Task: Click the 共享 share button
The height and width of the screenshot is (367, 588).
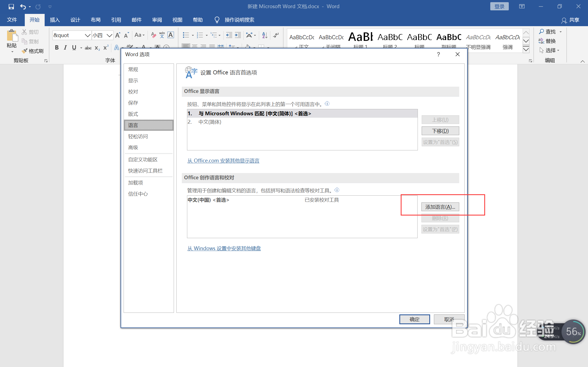Action: point(570,20)
